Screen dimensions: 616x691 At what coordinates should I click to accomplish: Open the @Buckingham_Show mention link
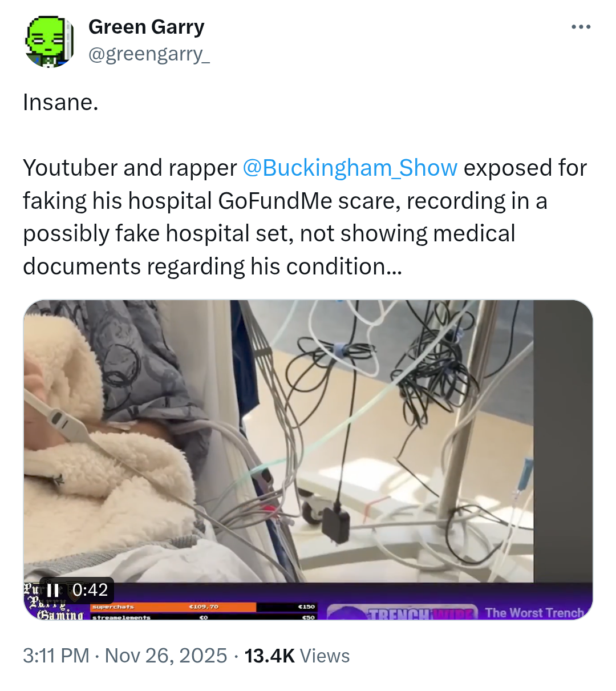click(x=350, y=168)
